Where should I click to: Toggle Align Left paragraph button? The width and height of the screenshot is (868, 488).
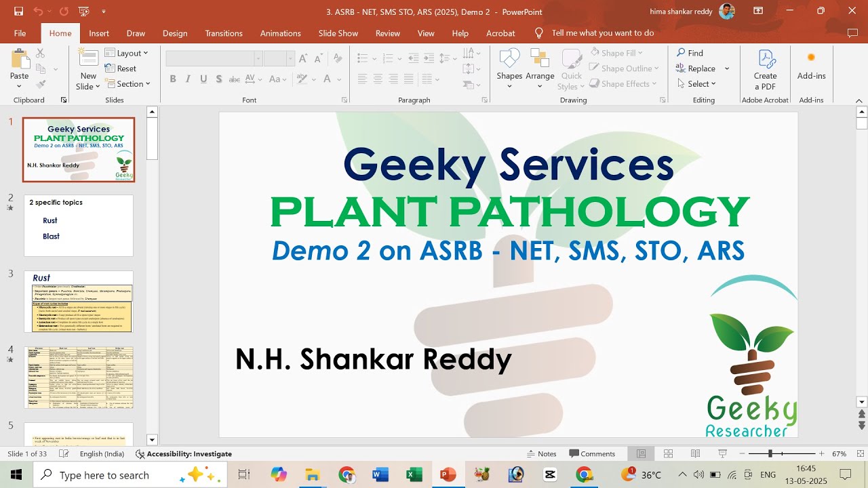[363, 79]
